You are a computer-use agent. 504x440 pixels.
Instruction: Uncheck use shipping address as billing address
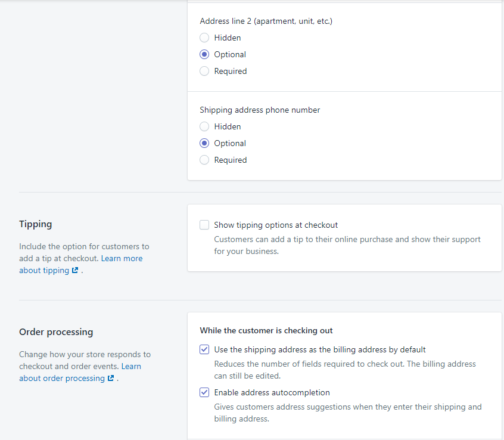[x=204, y=349]
